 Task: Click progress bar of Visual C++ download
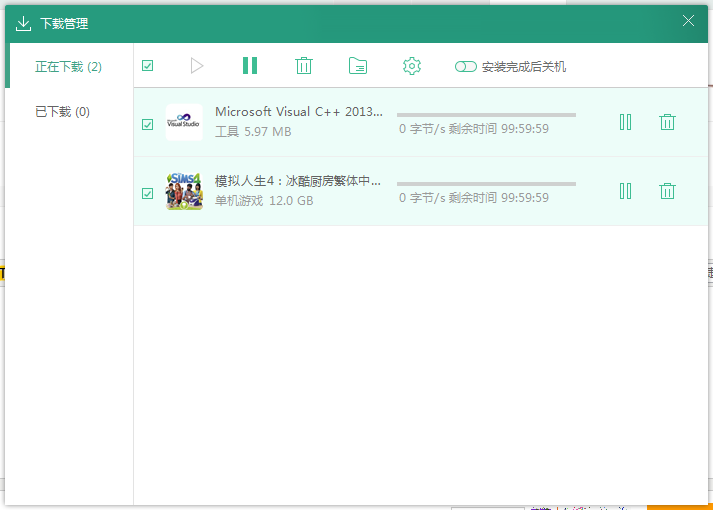[486, 115]
